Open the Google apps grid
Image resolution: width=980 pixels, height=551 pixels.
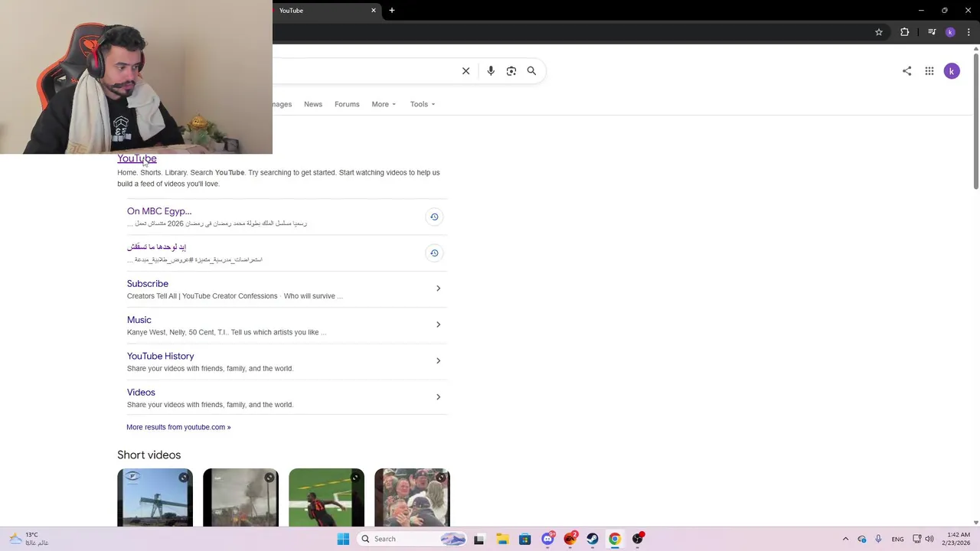tap(929, 71)
